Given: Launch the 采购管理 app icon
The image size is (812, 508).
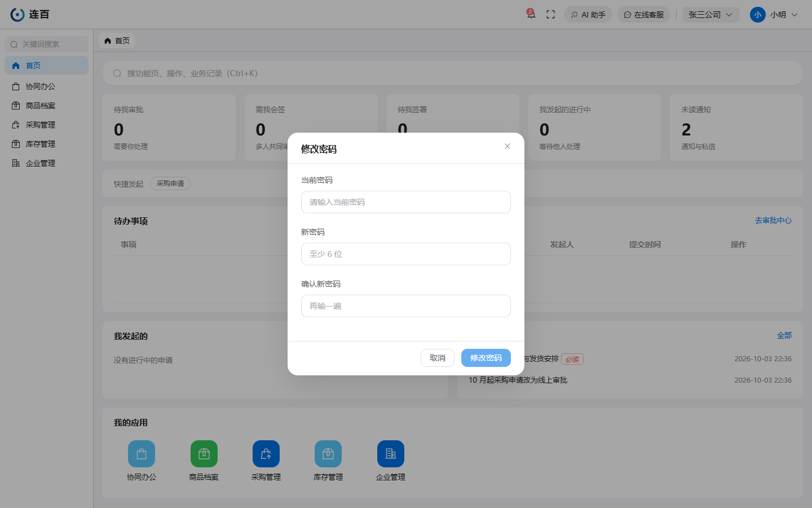Looking at the screenshot, I should 266,454.
